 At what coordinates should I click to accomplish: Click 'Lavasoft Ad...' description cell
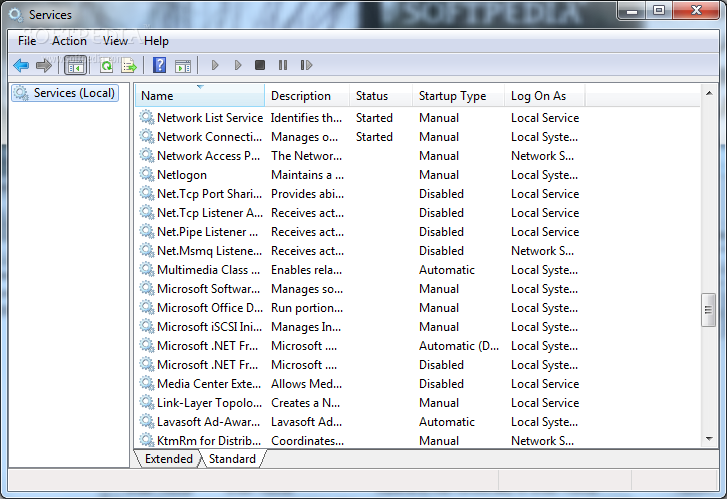pos(306,422)
